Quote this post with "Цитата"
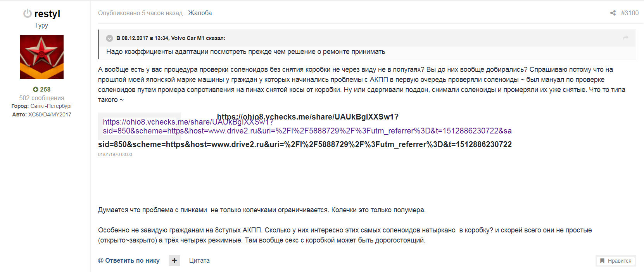 tap(199, 260)
